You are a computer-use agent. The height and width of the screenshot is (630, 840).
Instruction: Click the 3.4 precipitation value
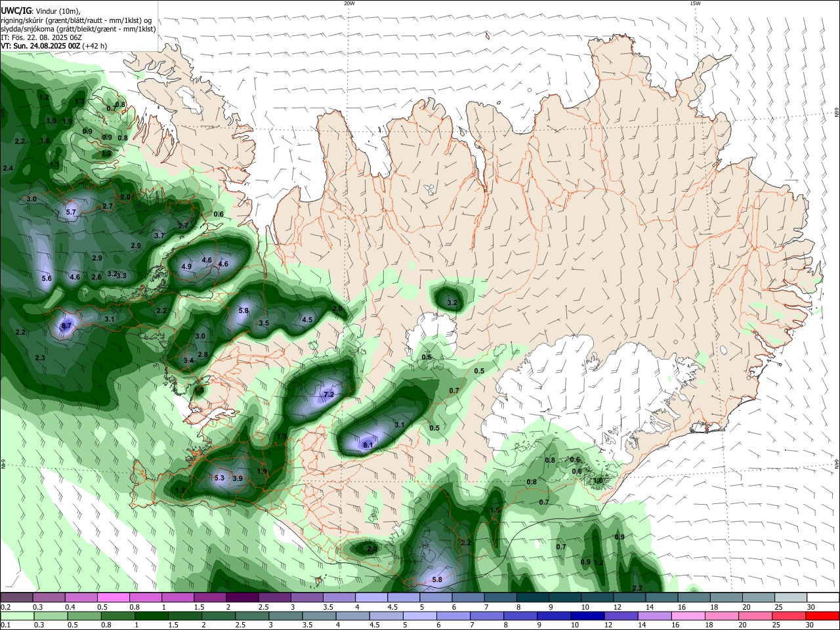188,360
